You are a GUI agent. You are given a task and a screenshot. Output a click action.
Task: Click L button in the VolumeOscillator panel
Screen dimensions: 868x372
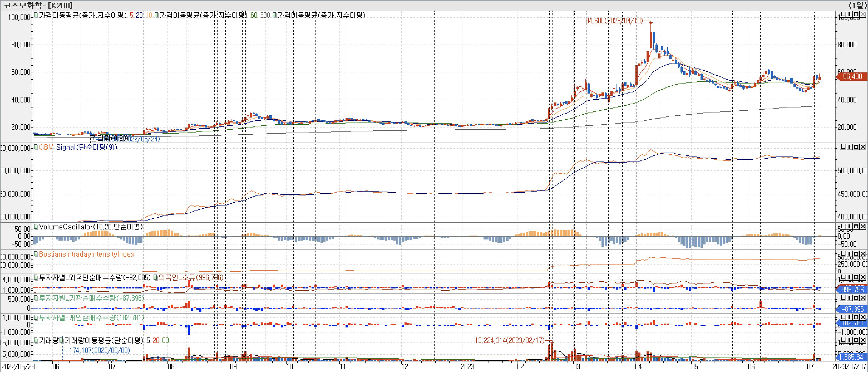tap(843, 226)
